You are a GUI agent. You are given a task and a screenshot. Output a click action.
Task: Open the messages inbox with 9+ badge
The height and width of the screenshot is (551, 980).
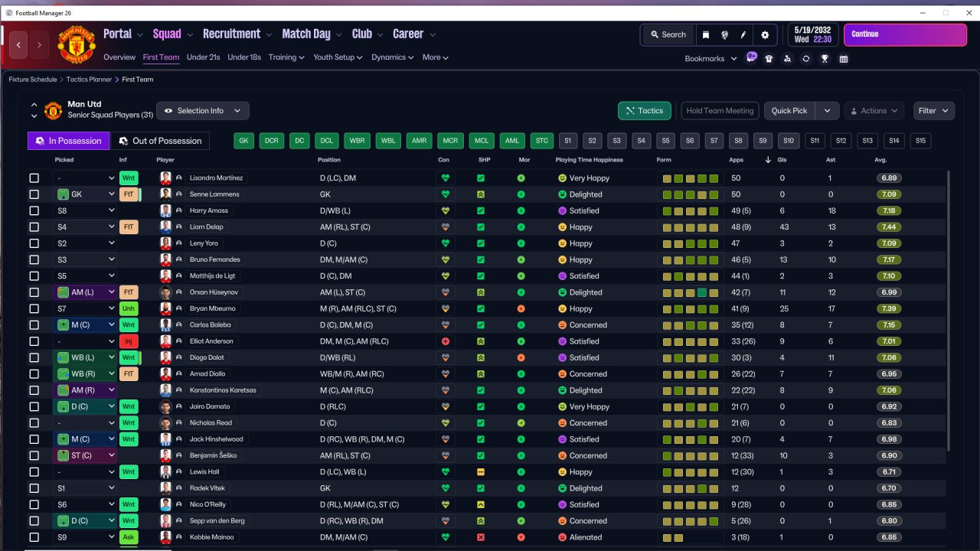click(751, 58)
